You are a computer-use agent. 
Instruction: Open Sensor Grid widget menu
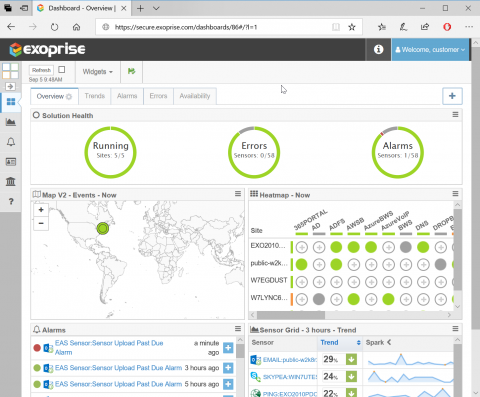455,329
